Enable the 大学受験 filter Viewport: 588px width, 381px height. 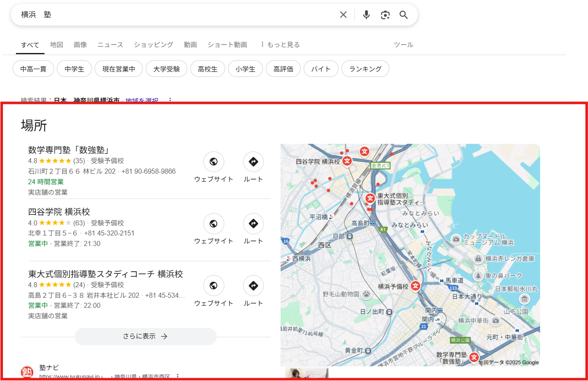pos(166,68)
